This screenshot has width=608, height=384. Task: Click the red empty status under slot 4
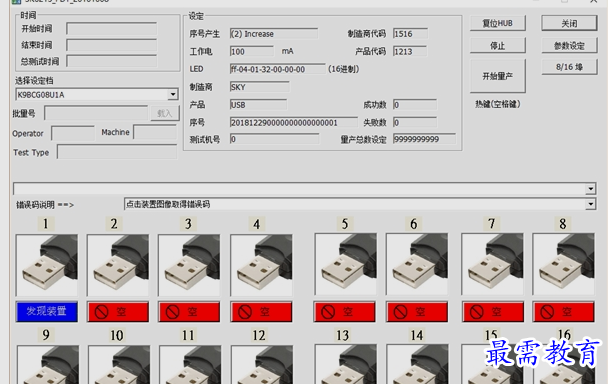pos(261,311)
